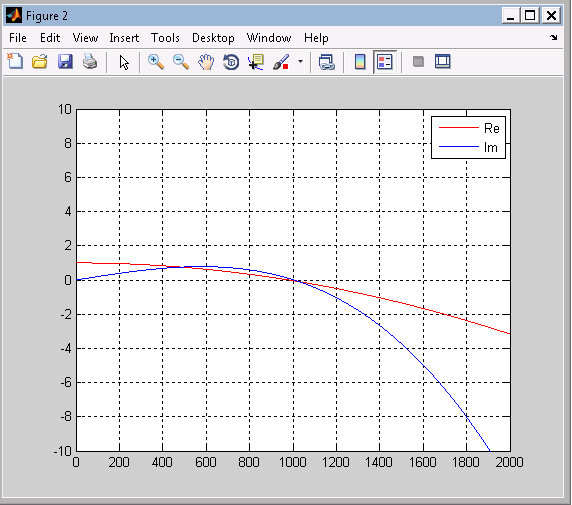572x505 pixels.
Task: Click the Show Plot Tools button
Action: [x=443, y=61]
